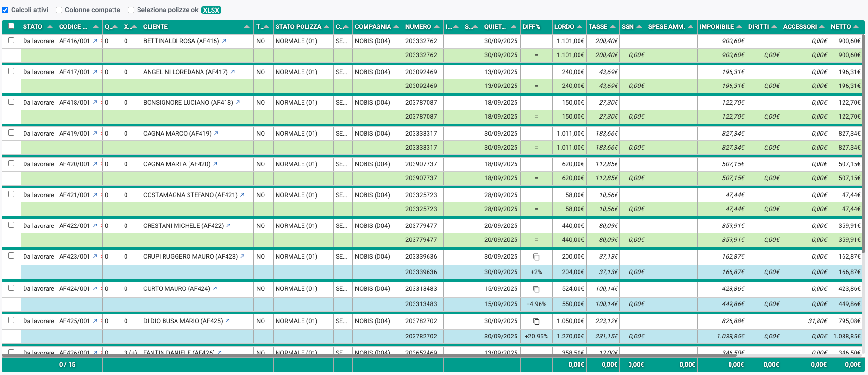Select the BONSIGNORE LUCIANO row checkbox
868x375 pixels.
click(x=12, y=102)
